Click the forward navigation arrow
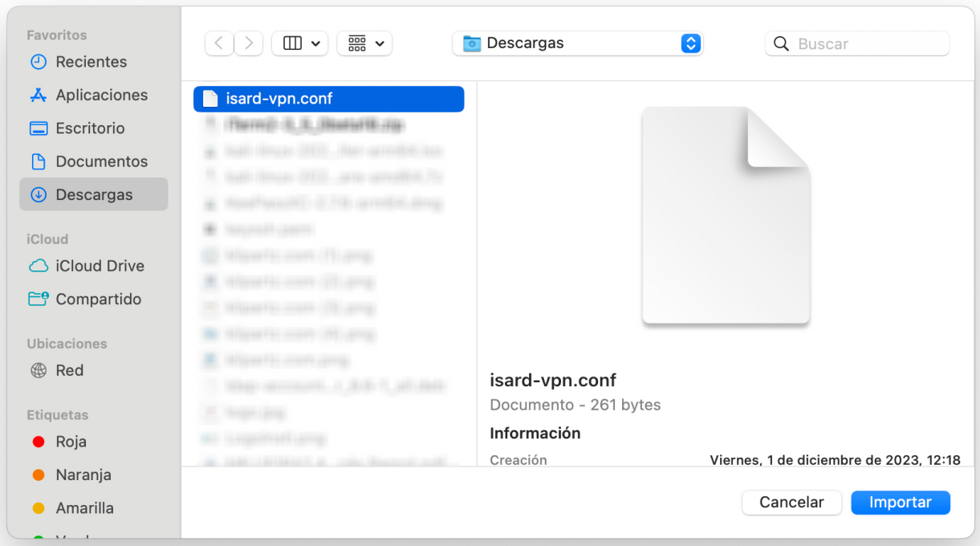The height and width of the screenshot is (546, 980). [249, 43]
